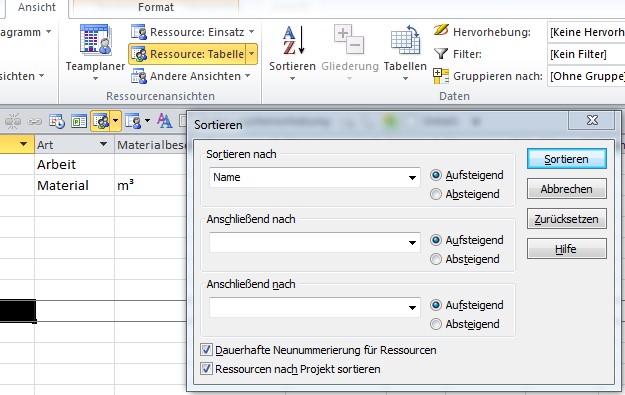Open the Sortieren nach Name combo box
The height and width of the screenshot is (395, 625).
click(x=314, y=177)
